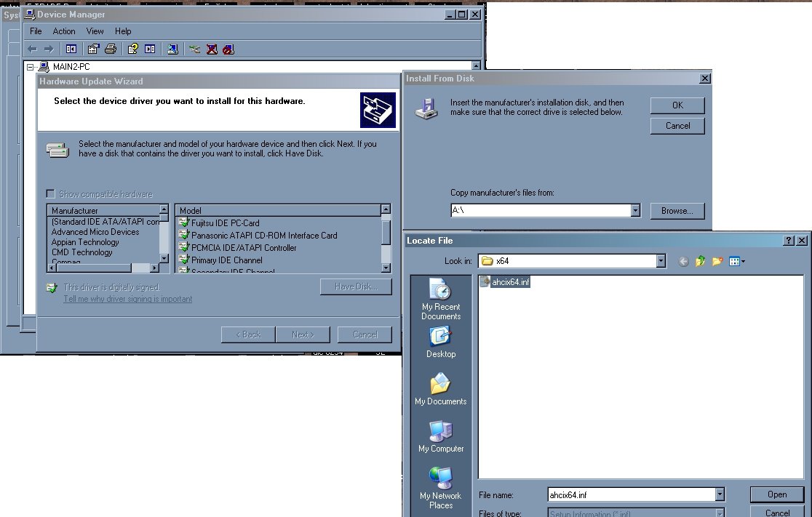Click the Print icon in Device Manager toolbar
Viewport: 812px width, 517px height.
click(110, 49)
